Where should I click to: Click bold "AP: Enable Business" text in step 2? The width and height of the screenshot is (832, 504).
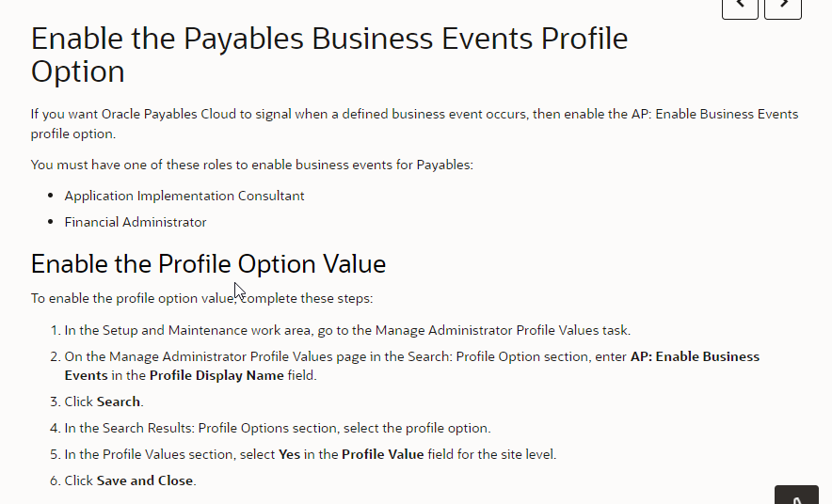point(695,356)
